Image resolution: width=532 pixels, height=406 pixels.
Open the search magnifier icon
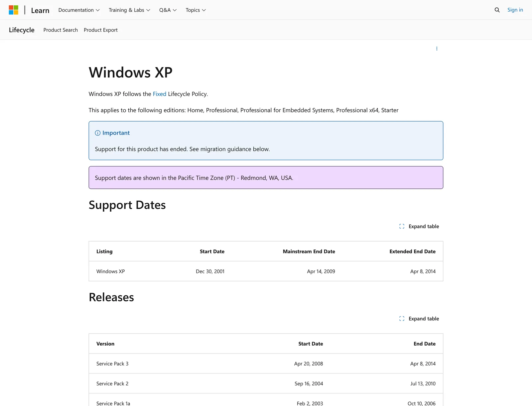tap(497, 10)
